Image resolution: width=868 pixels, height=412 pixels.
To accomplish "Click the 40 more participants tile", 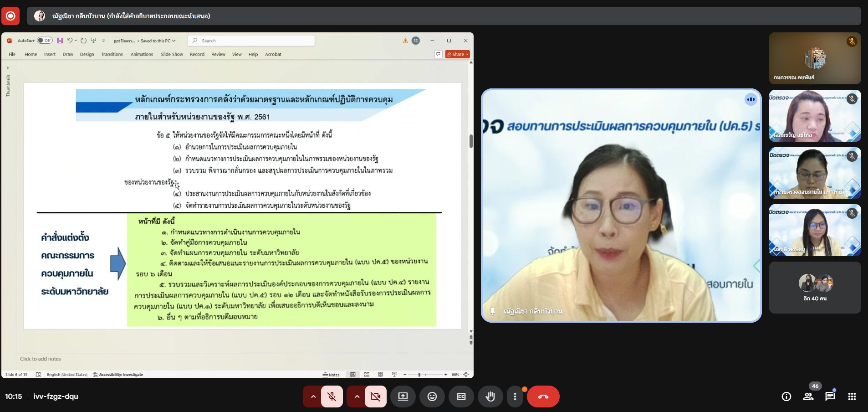I will point(815,288).
